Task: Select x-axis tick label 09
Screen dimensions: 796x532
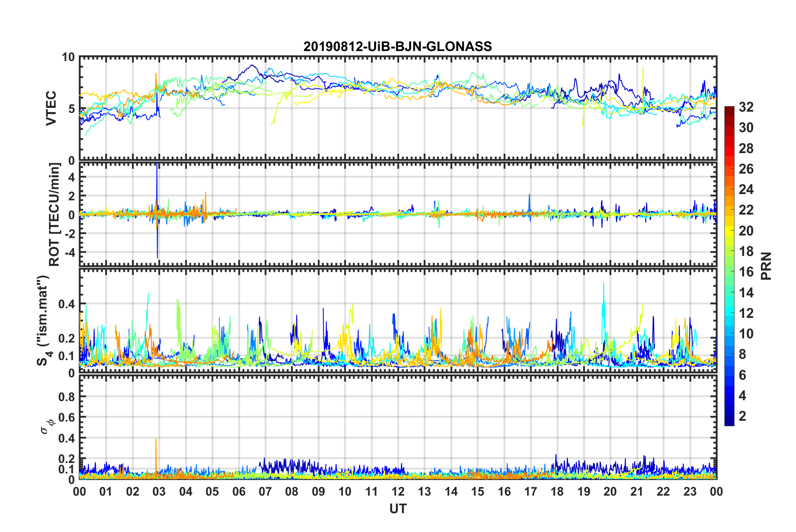Action: coord(318,491)
